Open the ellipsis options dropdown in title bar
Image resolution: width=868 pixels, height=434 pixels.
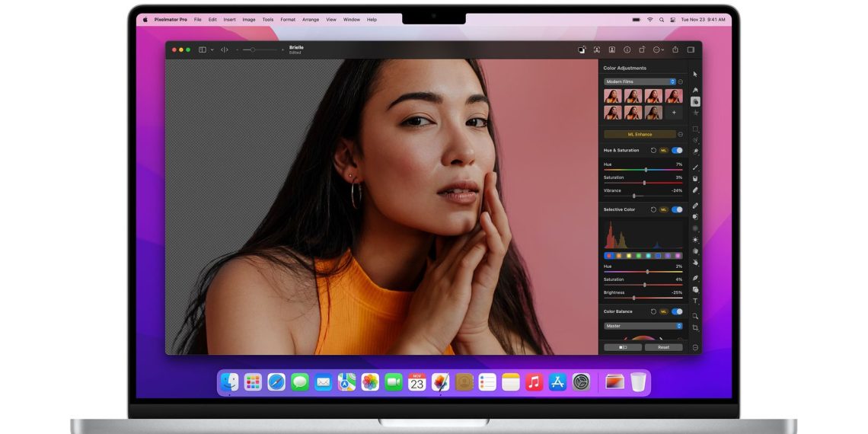pyautogui.click(x=658, y=49)
